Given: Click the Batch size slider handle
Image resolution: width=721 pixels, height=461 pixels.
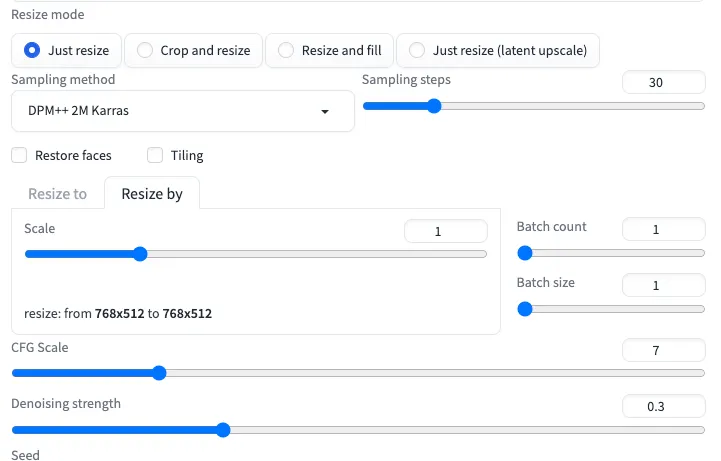Looking at the screenshot, I should click(x=524, y=309).
